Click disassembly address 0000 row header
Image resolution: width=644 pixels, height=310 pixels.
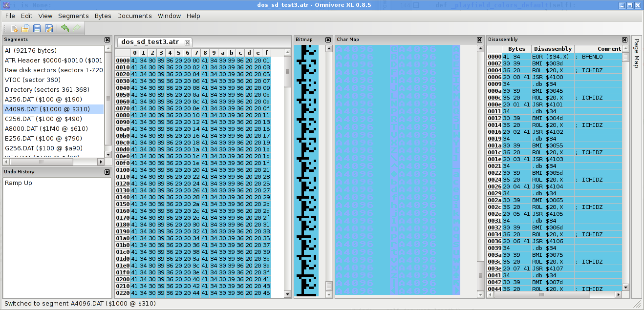(x=494, y=57)
